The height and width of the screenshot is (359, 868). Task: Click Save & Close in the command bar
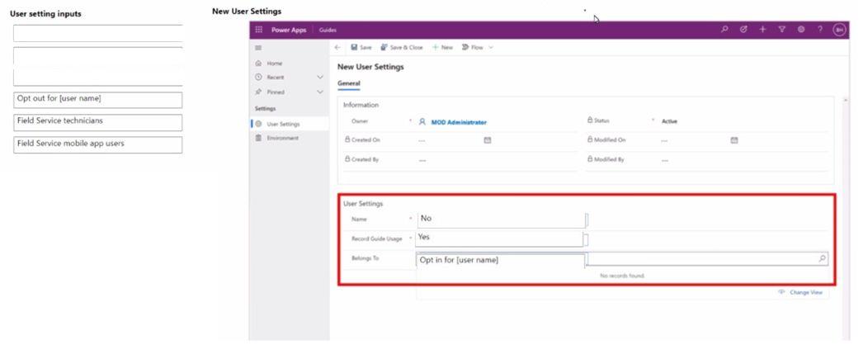(401, 48)
